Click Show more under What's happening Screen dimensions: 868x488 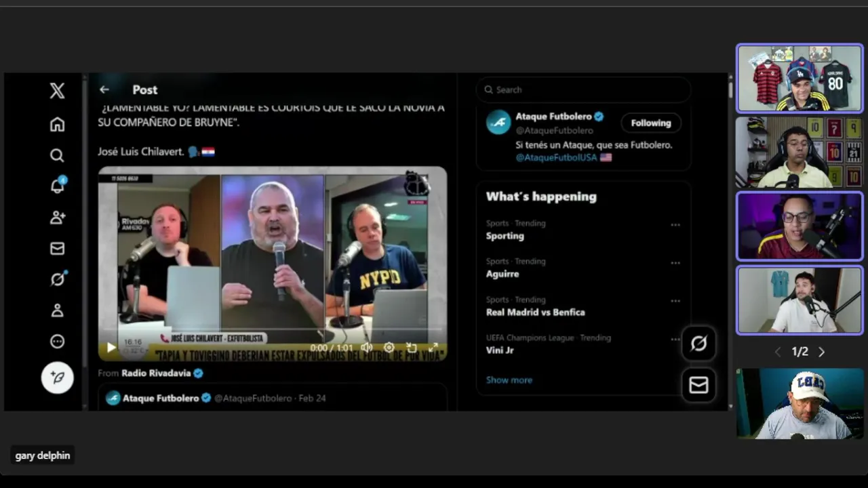pos(509,380)
